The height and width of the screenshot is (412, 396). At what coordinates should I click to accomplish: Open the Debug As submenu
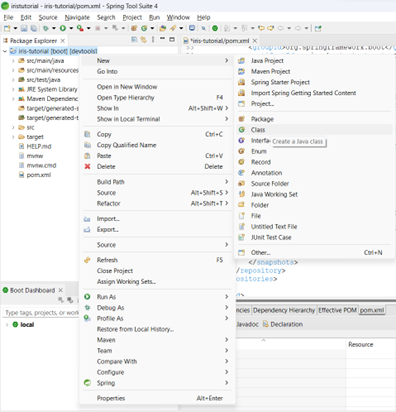157,308
